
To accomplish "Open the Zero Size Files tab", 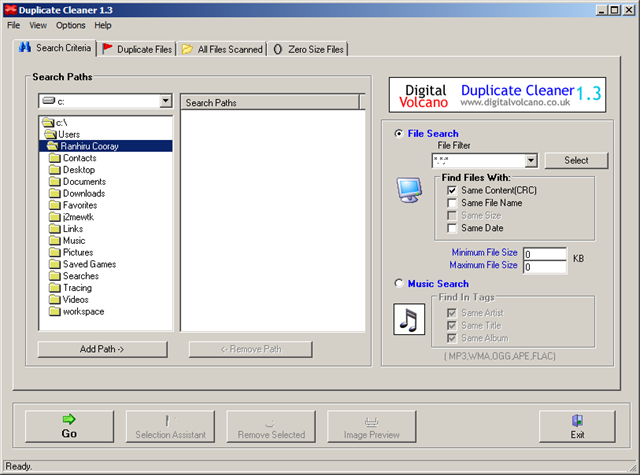I will 309,49.
